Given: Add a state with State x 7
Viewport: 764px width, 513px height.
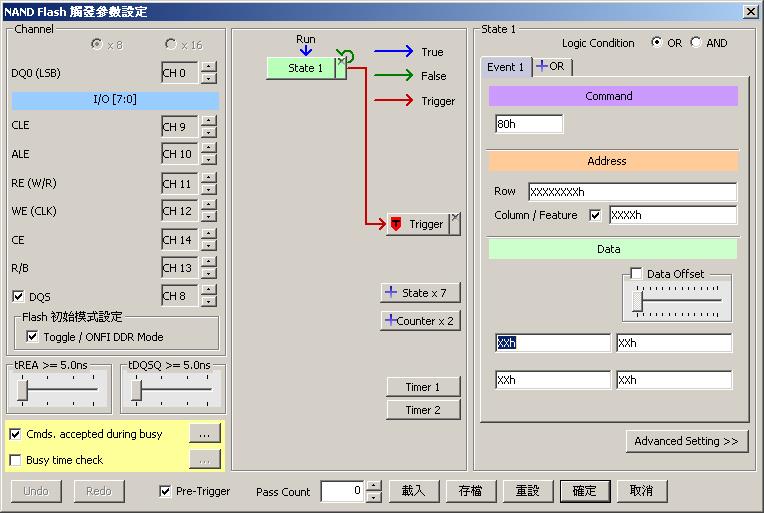Looking at the screenshot, I should coord(420,293).
